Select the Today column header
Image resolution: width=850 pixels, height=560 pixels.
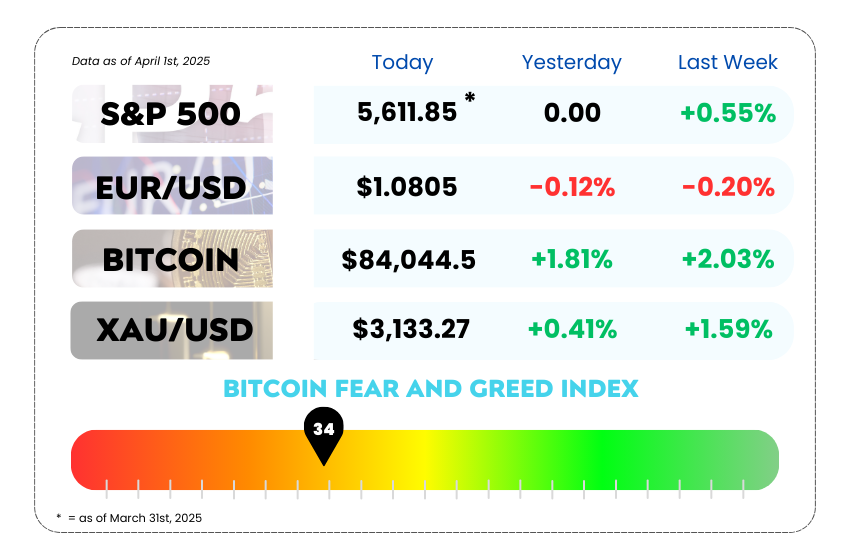(x=402, y=62)
